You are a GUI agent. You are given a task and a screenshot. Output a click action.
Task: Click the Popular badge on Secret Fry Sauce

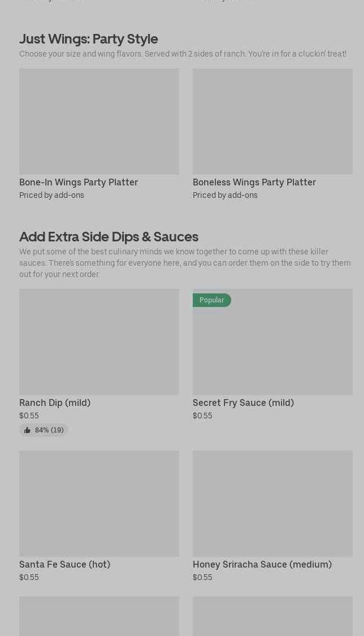211,300
